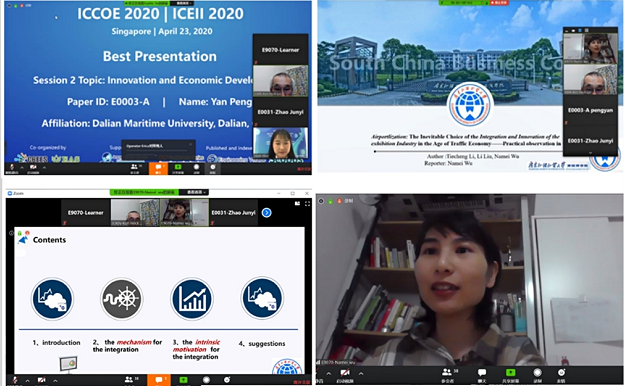
Task: Click blue next arrow beside E0031-Zhao Junyi
Action: pyautogui.click(x=267, y=213)
